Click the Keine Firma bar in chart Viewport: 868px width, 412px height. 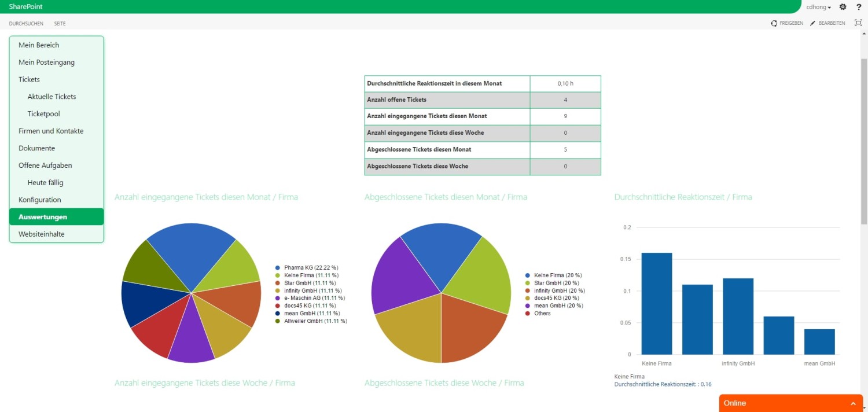(x=657, y=303)
